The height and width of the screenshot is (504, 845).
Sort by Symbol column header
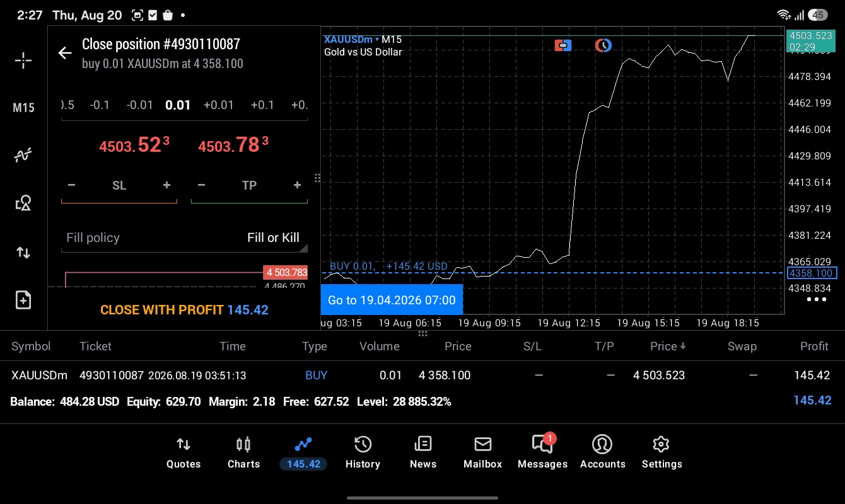[31, 346]
